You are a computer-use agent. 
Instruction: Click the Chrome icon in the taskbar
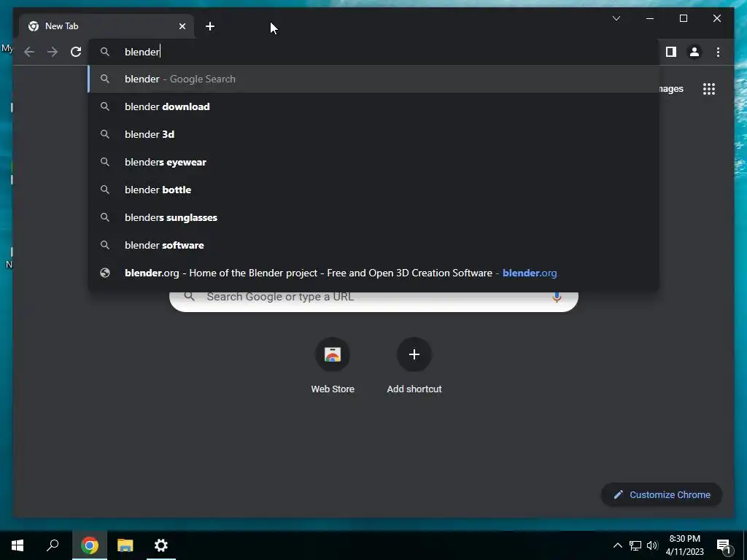pyautogui.click(x=90, y=545)
